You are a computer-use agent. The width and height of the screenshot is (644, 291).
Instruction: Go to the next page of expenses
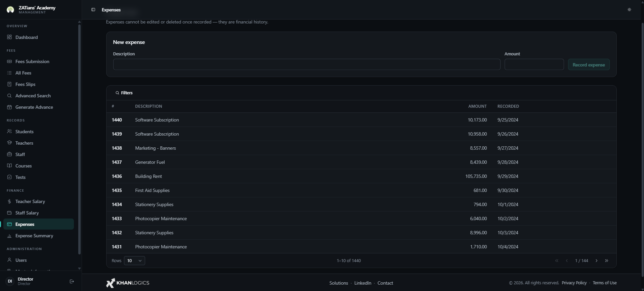click(x=597, y=261)
